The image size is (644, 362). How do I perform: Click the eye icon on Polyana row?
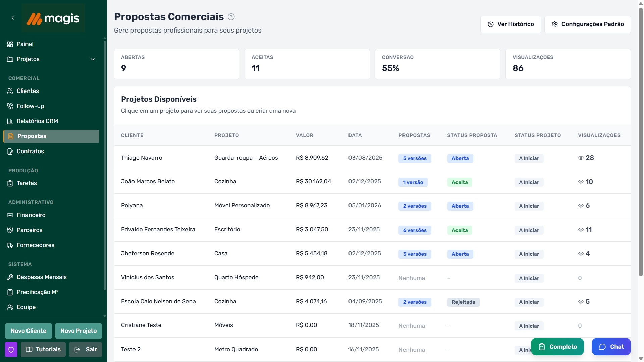click(581, 206)
